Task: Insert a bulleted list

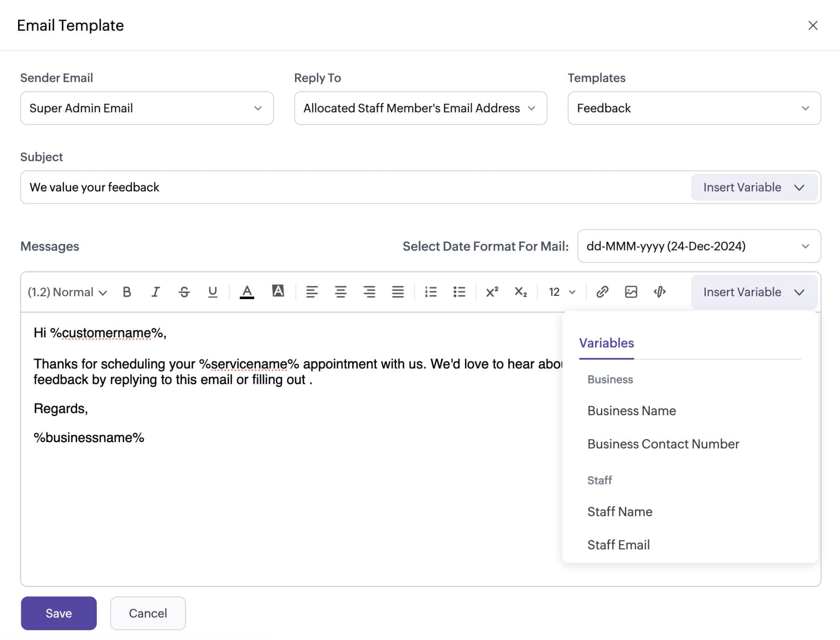Action: pyautogui.click(x=459, y=292)
